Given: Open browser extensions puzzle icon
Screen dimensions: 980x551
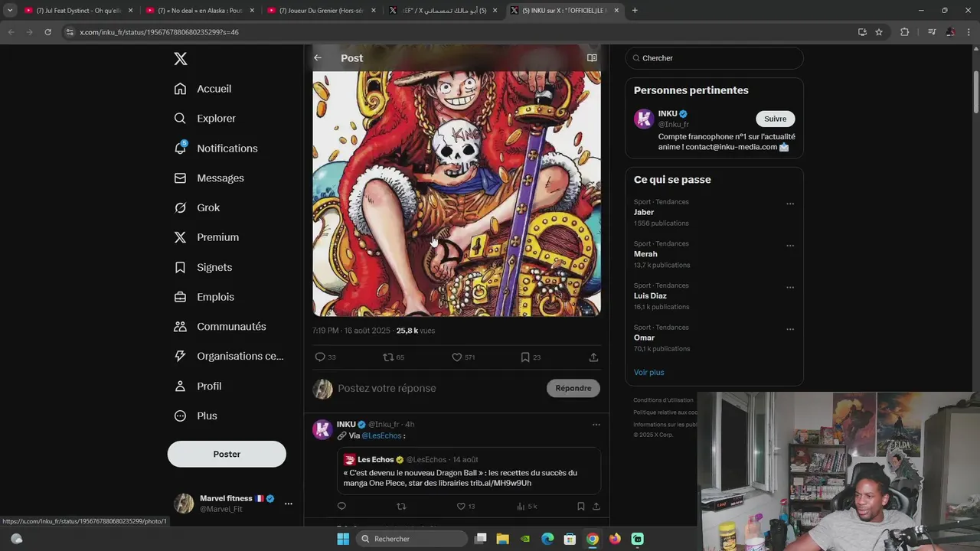Looking at the screenshot, I should click(x=905, y=32).
